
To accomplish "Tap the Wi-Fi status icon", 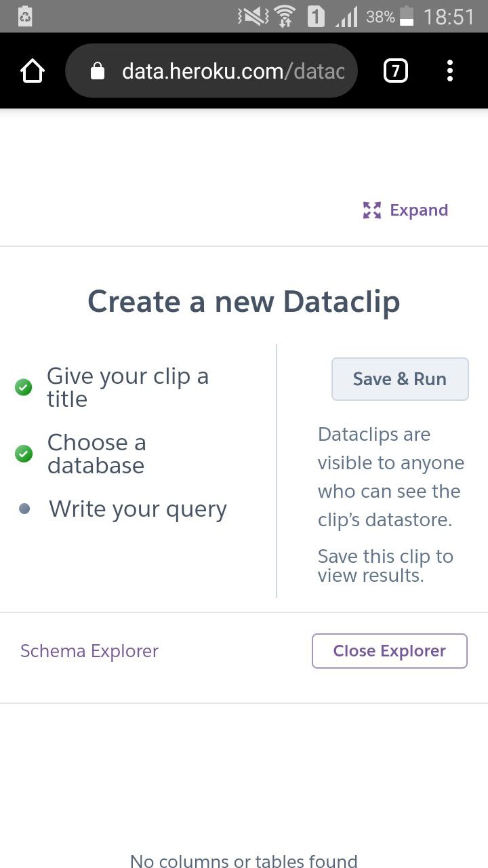I will click(285, 16).
